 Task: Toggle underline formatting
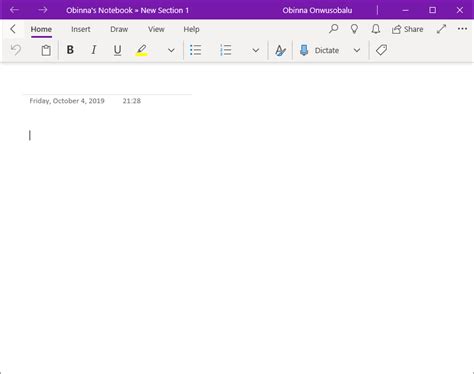[x=117, y=50]
